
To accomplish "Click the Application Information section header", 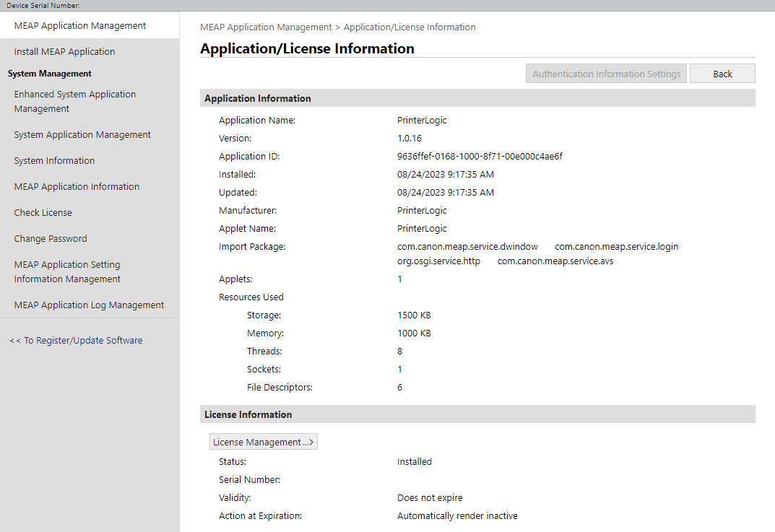I will (x=477, y=98).
